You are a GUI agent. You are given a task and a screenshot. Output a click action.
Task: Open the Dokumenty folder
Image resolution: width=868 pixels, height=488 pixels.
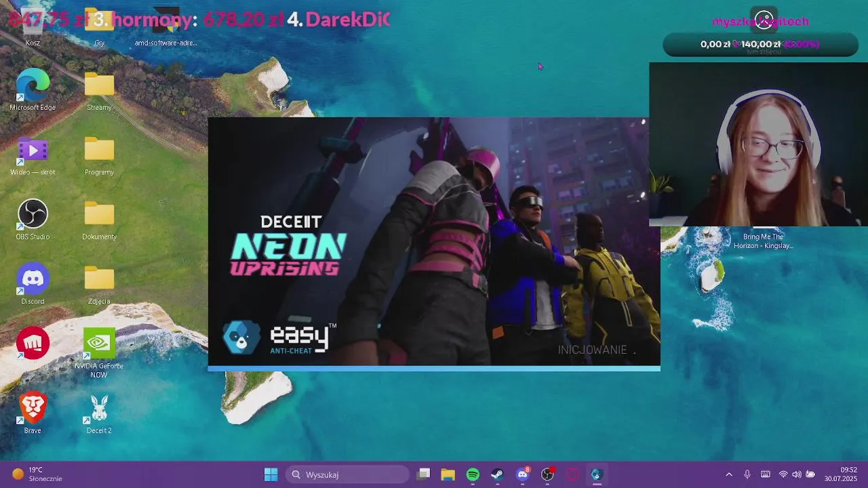pos(99,219)
